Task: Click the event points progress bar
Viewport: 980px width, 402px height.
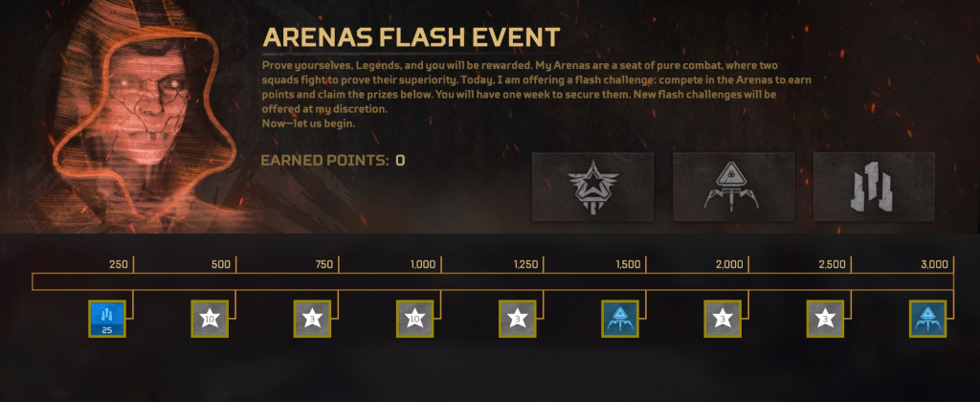Action: click(493, 281)
